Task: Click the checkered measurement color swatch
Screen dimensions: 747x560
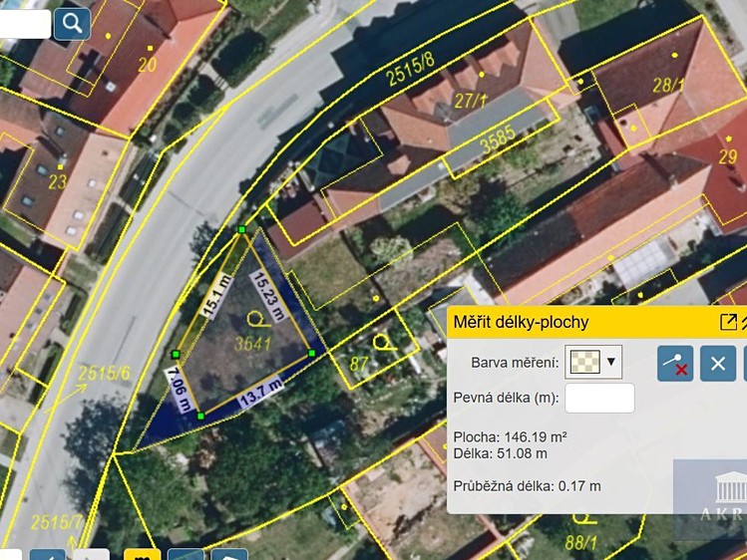Action: tap(585, 362)
